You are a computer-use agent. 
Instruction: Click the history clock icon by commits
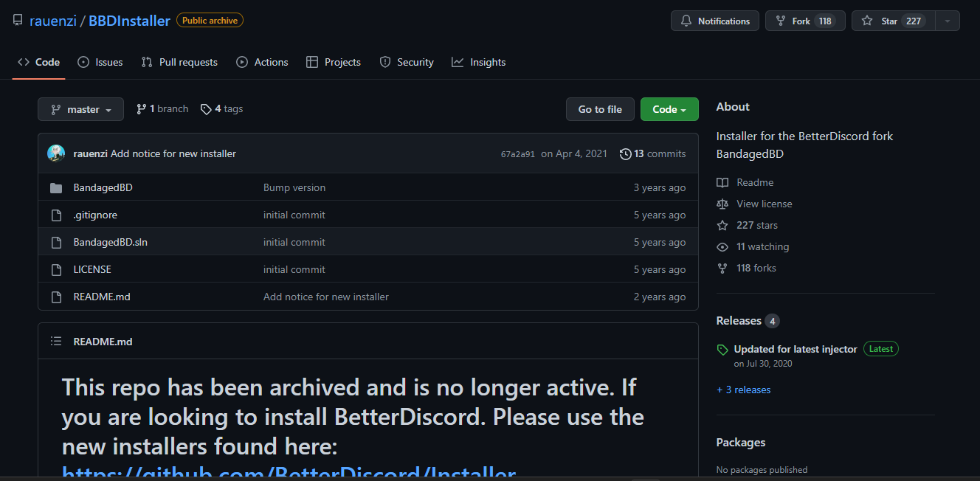click(626, 153)
